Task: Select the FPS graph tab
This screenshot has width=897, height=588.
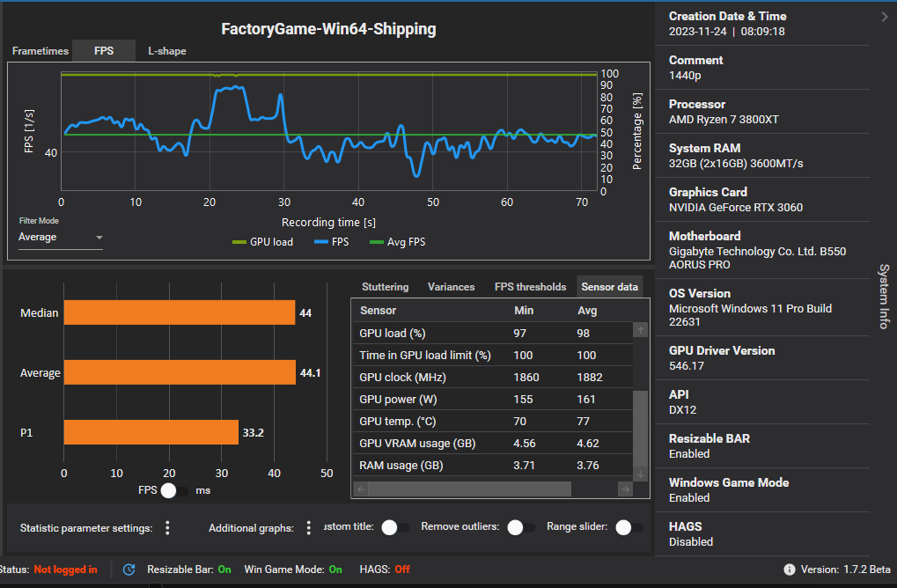Action: tap(104, 51)
